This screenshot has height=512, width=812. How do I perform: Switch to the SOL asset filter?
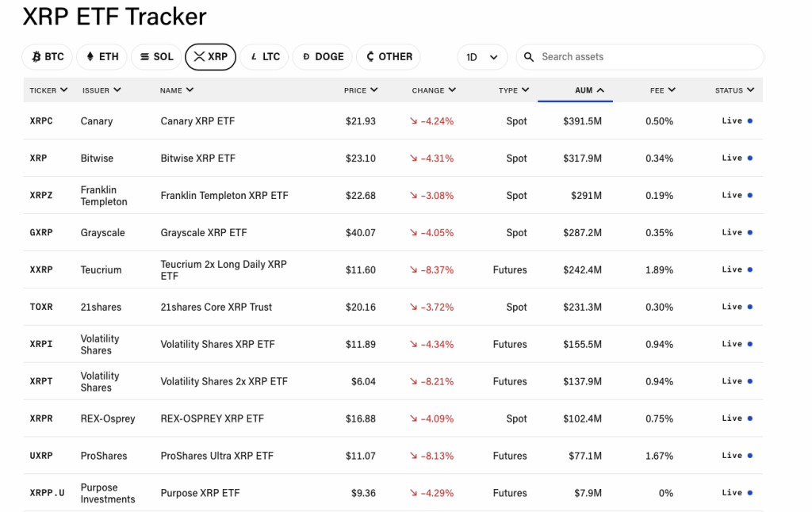pyautogui.click(x=156, y=57)
